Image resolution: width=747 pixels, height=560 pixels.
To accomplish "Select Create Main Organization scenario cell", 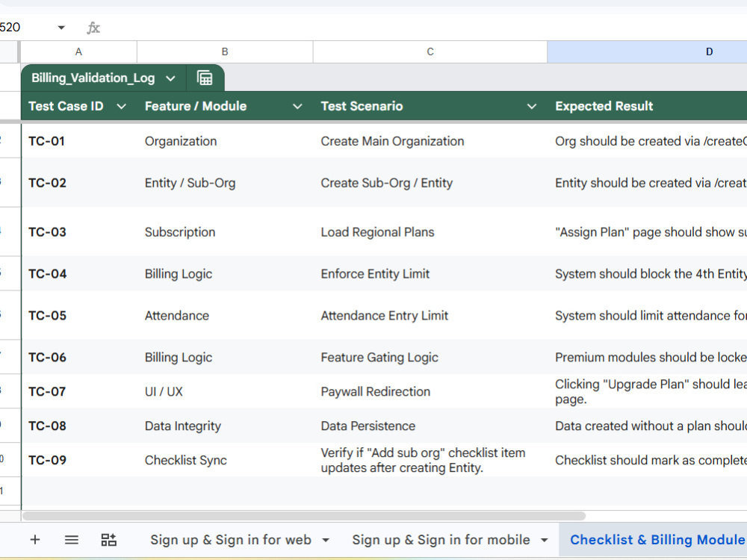I will 430,141.
